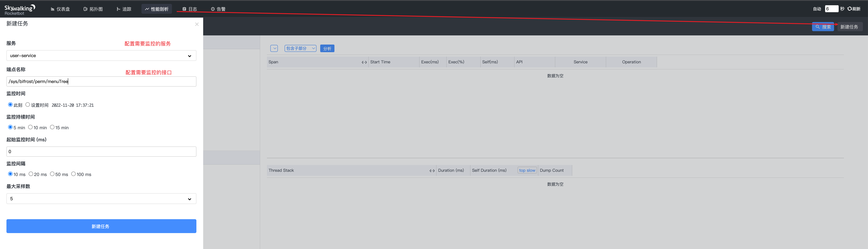Viewport: 868px width, 249px height.
Task: Open the 服务 user-service dropdown
Action: 101,56
